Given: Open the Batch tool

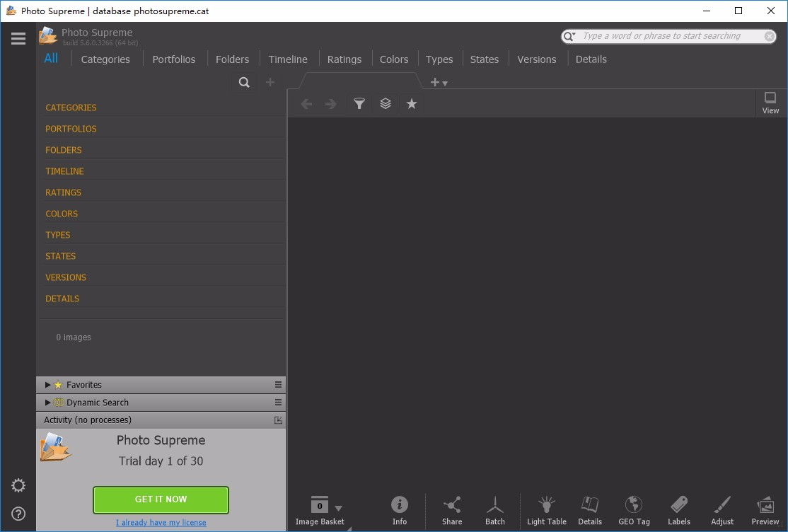Looking at the screenshot, I should coord(495,510).
